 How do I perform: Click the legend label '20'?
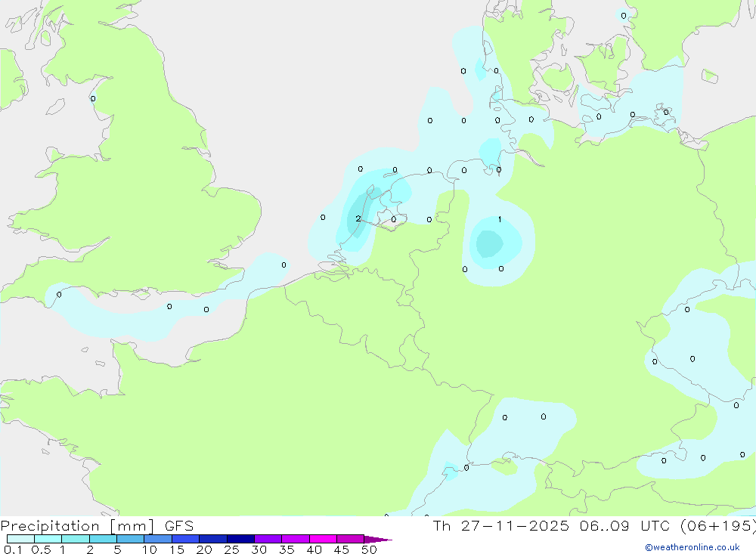pyautogui.click(x=204, y=549)
